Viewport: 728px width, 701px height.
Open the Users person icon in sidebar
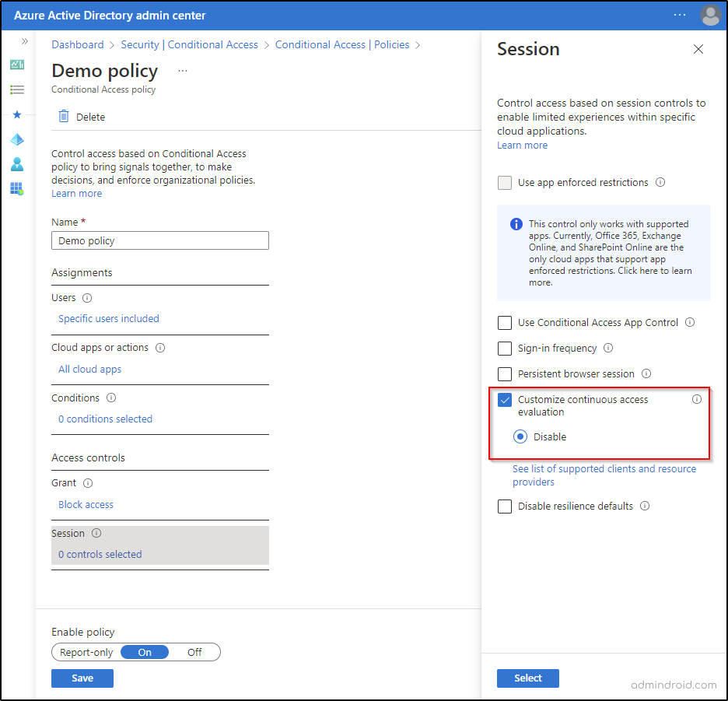(17, 164)
